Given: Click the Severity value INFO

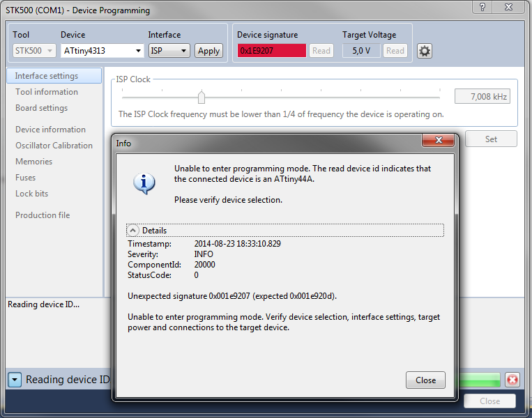Looking at the screenshot, I should [x=204, y=254].
